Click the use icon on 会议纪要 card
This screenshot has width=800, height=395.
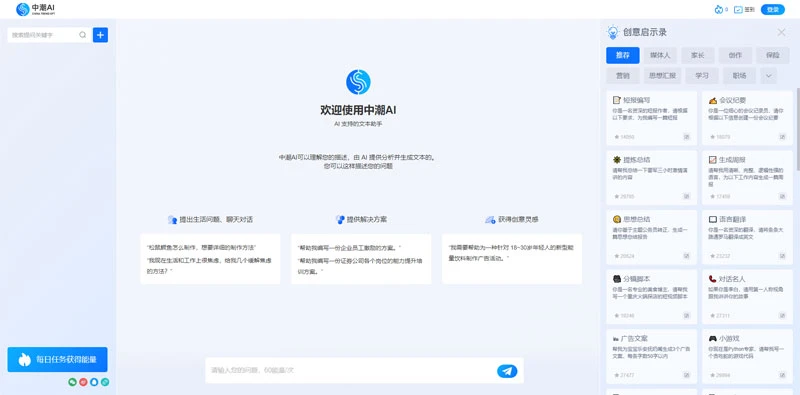click(x=783, y=137)
